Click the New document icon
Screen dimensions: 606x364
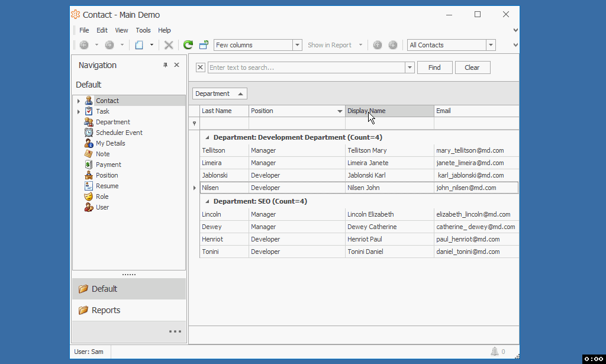pyautogui.click(x=139, y=45)
